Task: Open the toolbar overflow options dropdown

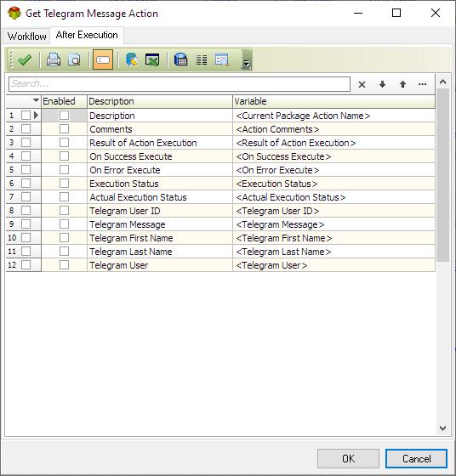Action: [x=247, y=59]
